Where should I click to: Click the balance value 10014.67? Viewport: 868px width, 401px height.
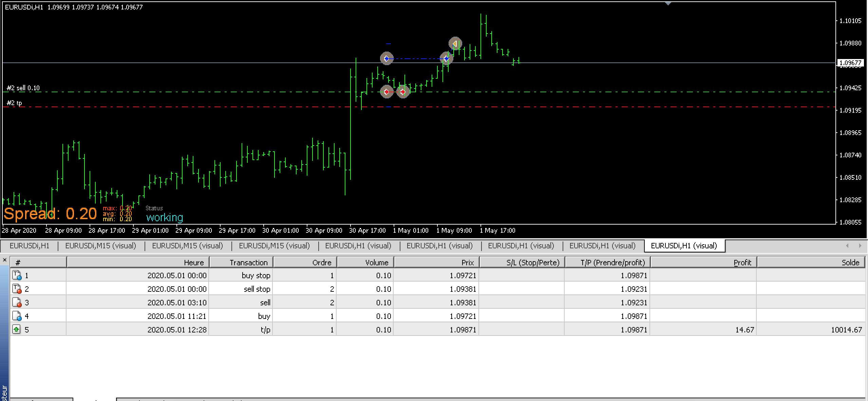(846, 329)
